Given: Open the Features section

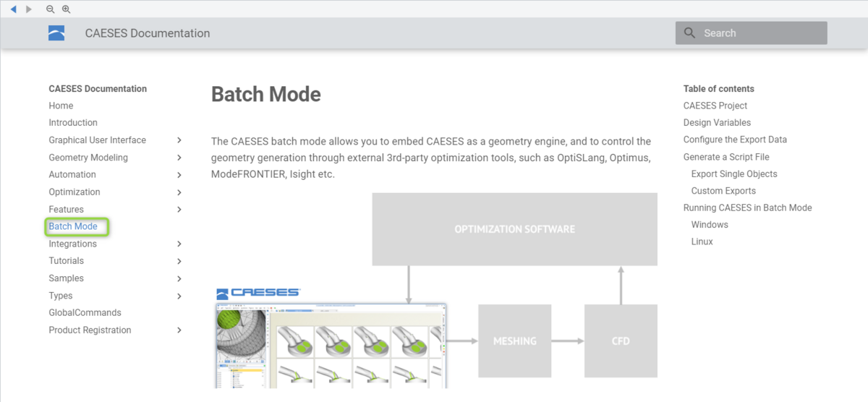Looking at the screenshot, I should [66, 209].
